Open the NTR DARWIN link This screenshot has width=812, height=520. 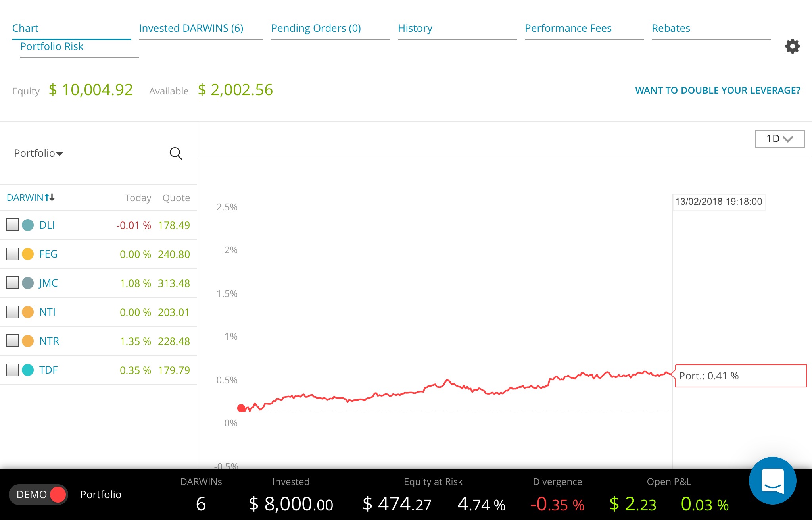pyautogui.click(x=49, y=341)
